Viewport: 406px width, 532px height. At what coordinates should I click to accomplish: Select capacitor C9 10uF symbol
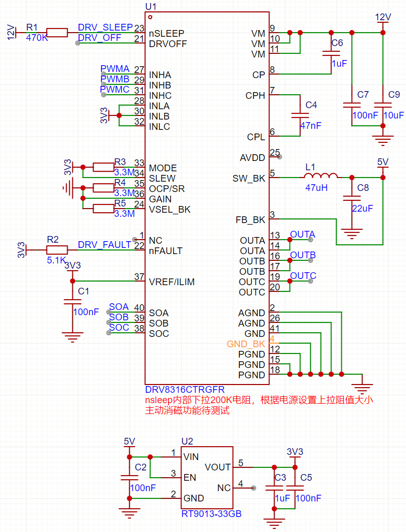[383, 105]
